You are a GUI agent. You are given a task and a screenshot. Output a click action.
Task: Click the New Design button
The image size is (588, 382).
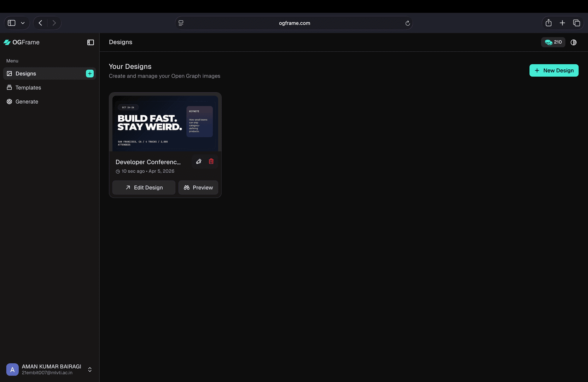(x=554, y=70)
